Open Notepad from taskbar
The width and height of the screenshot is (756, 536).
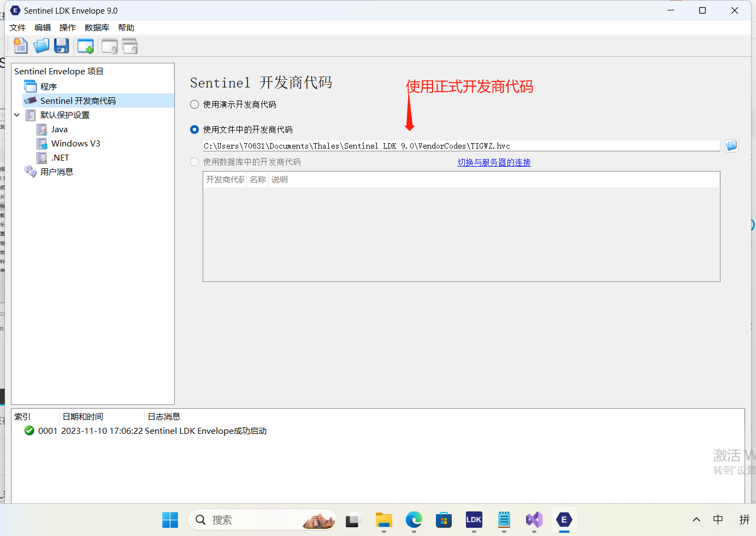504,520
